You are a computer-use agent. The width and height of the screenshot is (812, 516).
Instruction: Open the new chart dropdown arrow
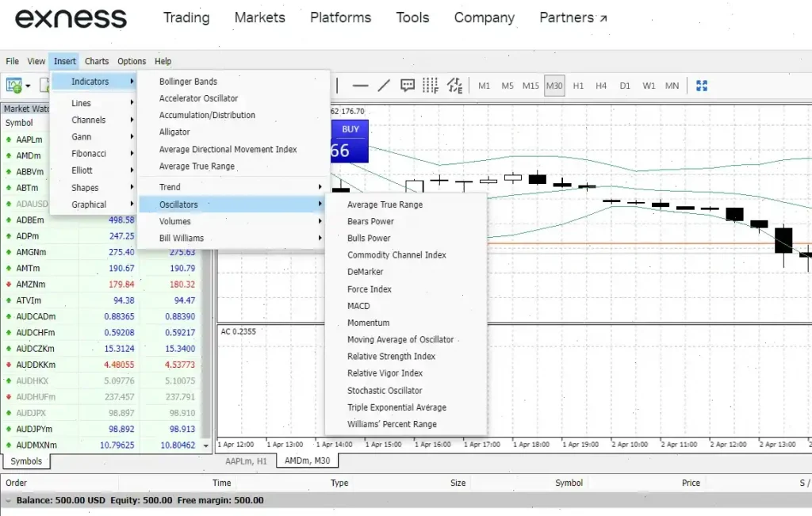pos(28,86)
